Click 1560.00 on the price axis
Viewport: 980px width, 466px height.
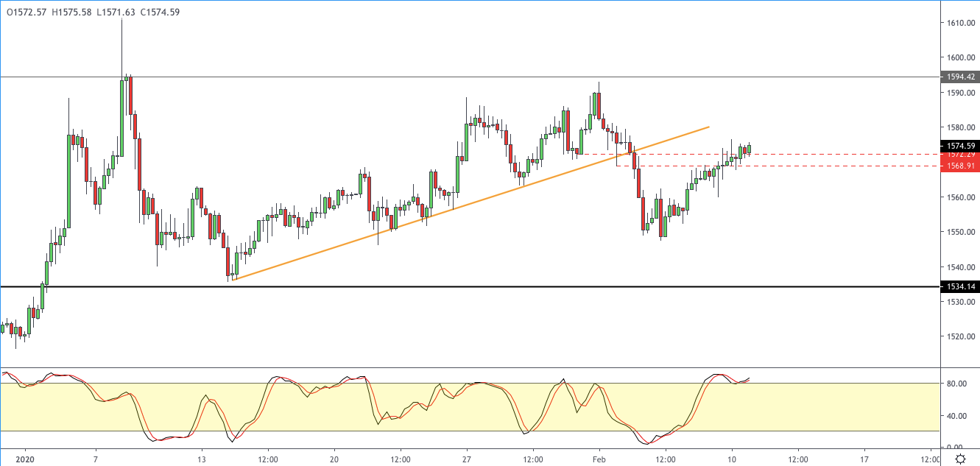(x=961, y=197)
